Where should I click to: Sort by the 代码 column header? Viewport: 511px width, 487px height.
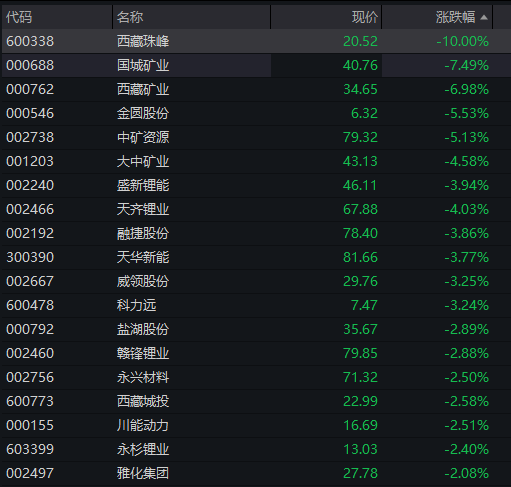pyautogui.click(x=19, y=17)
